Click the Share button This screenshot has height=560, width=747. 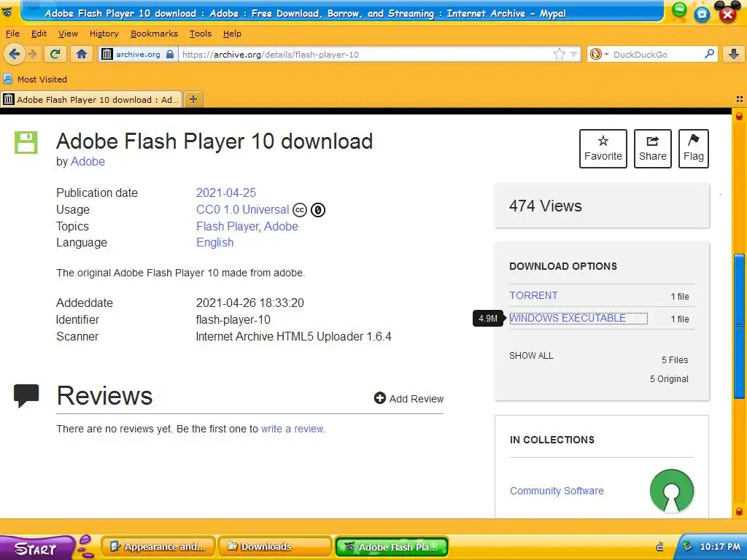pyautogui.click(x=653, y=149)
